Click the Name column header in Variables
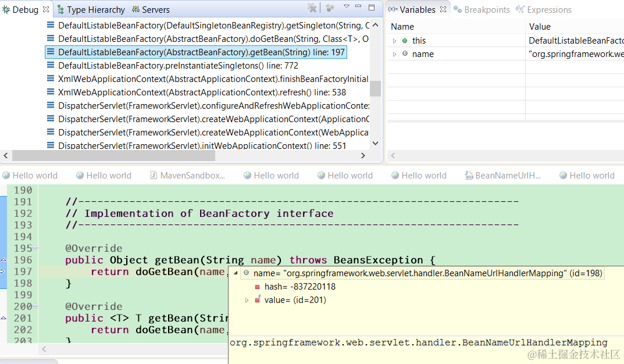 [x=402, y=27]
